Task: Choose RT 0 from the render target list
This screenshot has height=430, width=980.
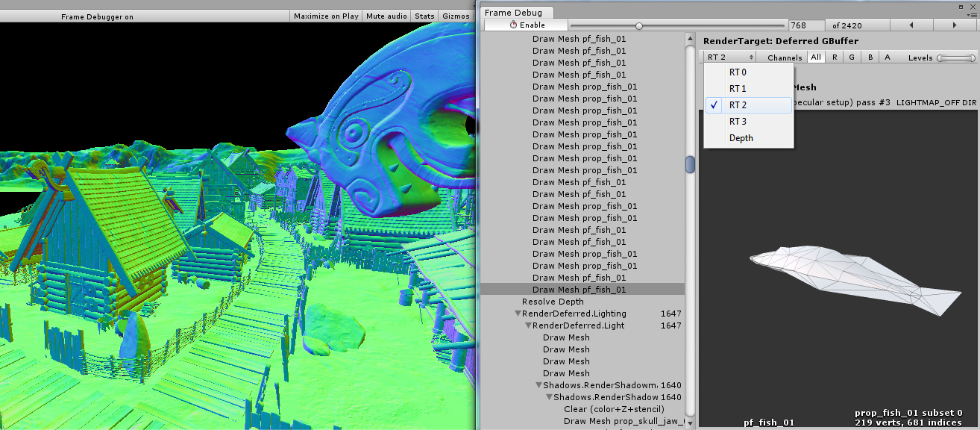Action: (x=738, y=72)
